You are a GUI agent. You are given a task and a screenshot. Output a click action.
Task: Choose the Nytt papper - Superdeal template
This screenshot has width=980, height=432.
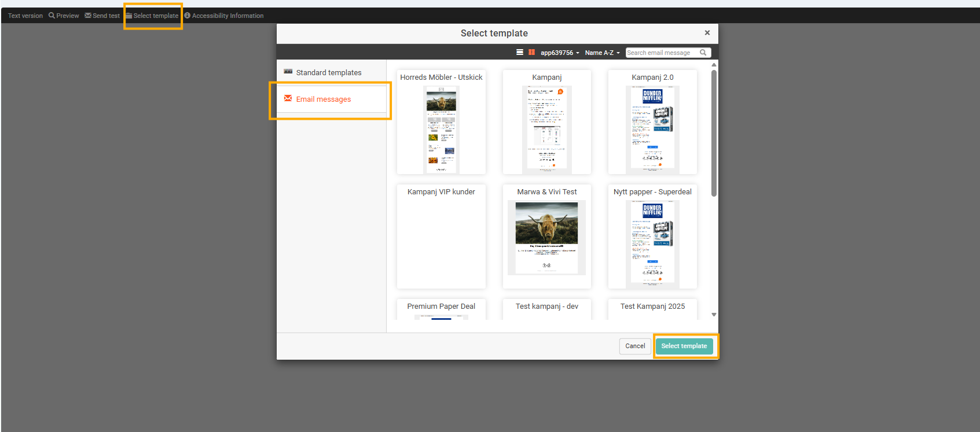coord(652,237)
